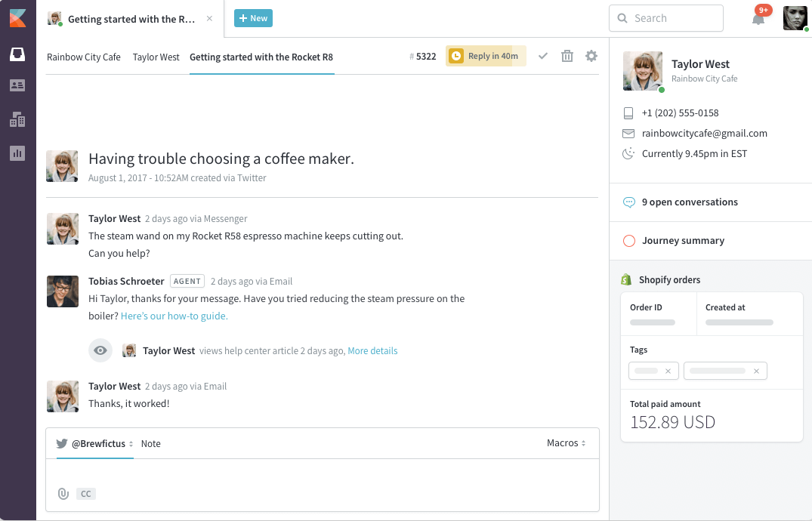Viewport: 812px width, 521px height.
Task: Click the notifications bell icon
Action: pos(758,19)
